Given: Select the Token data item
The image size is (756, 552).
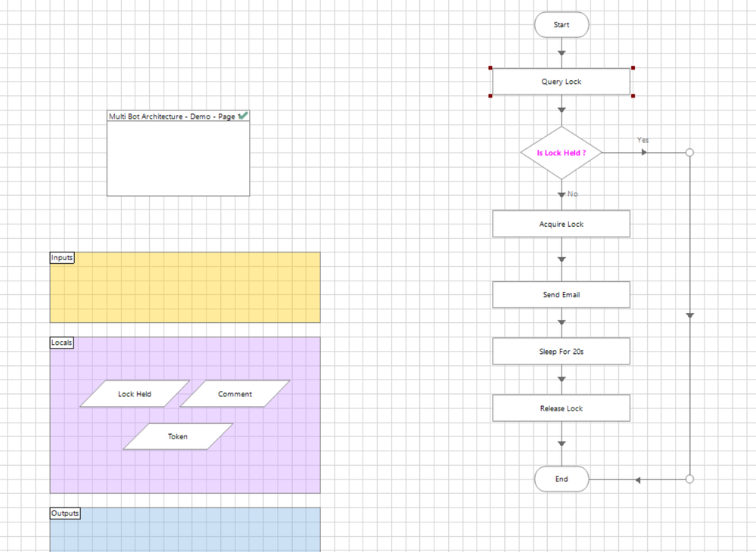Looking at the screenshot, I should (x=178, y=436).
